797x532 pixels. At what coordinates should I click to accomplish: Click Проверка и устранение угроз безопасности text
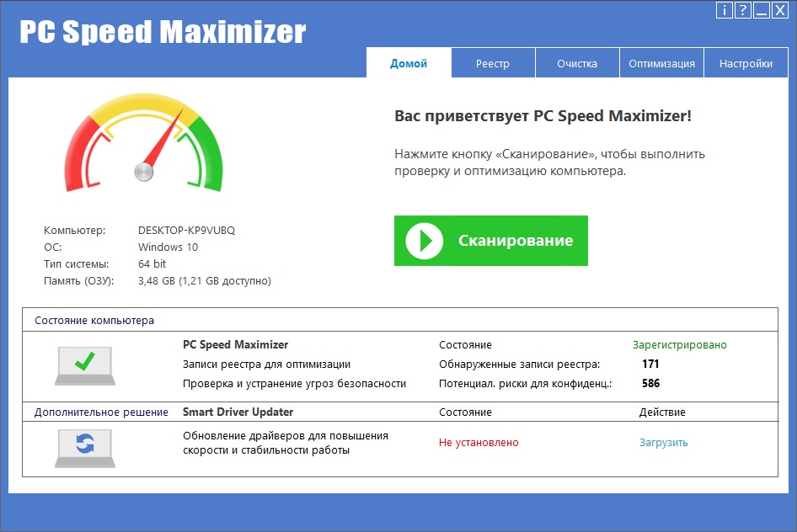click(294, 384)
